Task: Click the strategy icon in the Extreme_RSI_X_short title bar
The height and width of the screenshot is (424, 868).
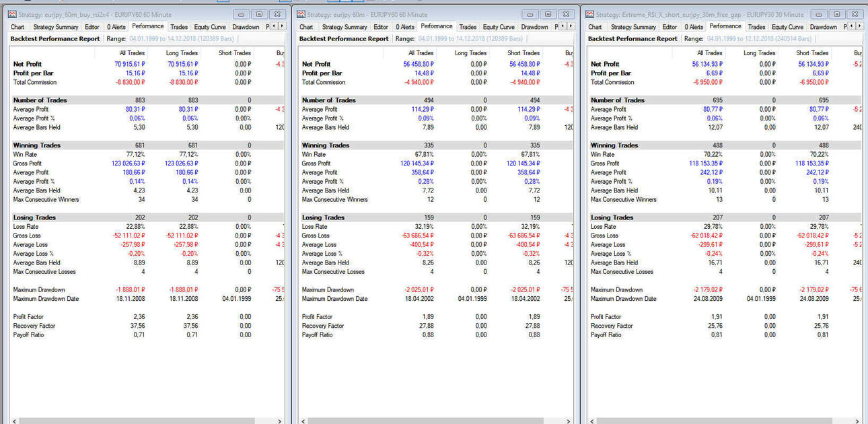Action: click(x=591, y=14)
